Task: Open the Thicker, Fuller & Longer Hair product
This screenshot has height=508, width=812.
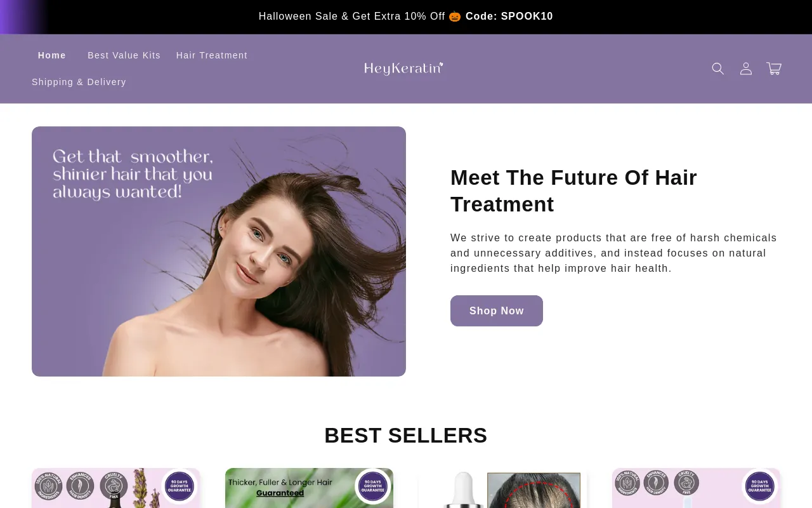Action: [309, 488]
